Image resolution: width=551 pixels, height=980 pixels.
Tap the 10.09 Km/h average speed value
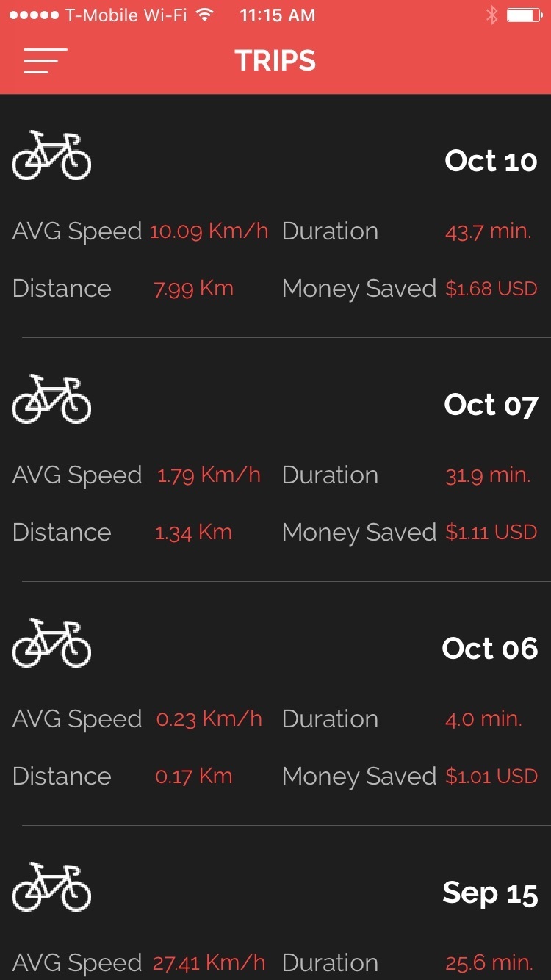point(209,231)
